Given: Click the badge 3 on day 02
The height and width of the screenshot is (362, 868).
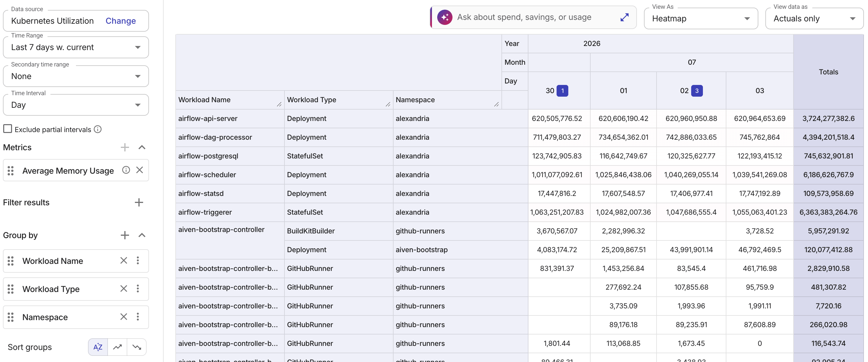Looking at the screenshot, I should tap(697, 90).
